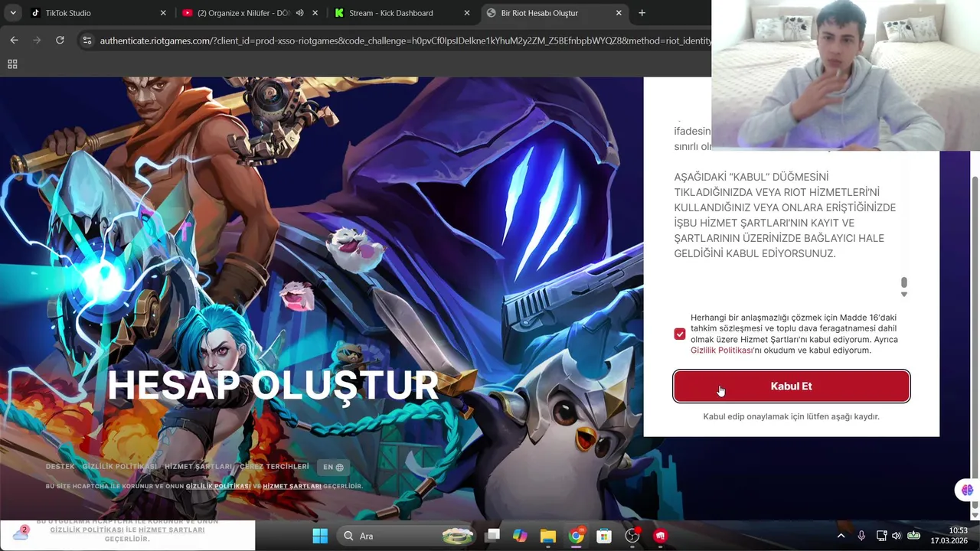Open the footer HİZMET ŞARTLARI link
Viewport: 980px width, 551px height.
(x=198, y=467)
